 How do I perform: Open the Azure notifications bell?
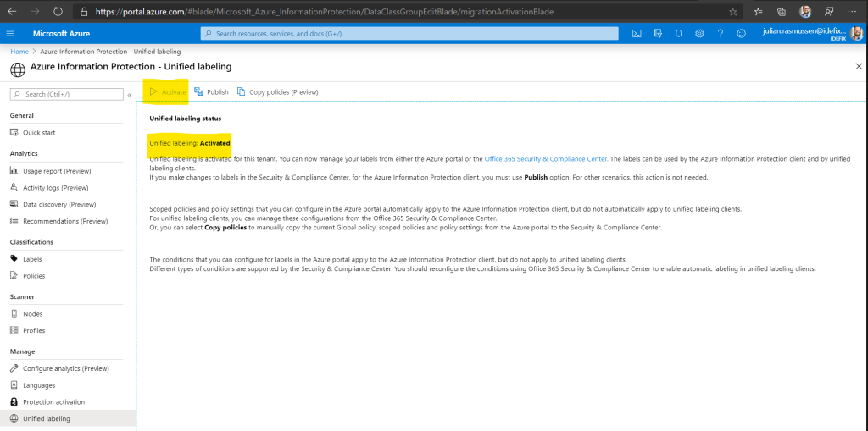(679, 34)
